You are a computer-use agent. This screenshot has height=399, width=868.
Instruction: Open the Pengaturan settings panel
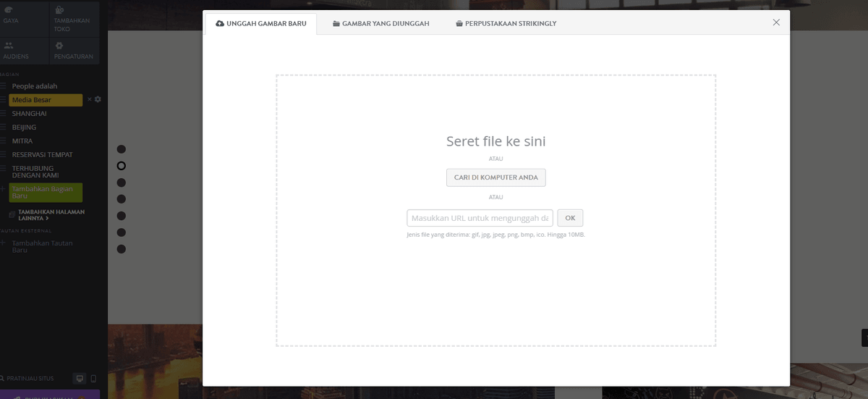click(75, 50)
